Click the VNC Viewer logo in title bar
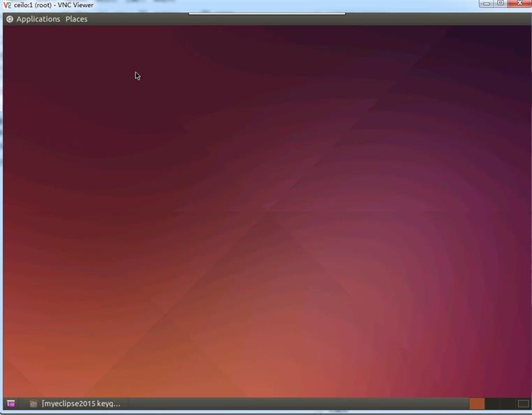Image resolution: width=532 pixels, height=415 pixels. tap(7, 5)
